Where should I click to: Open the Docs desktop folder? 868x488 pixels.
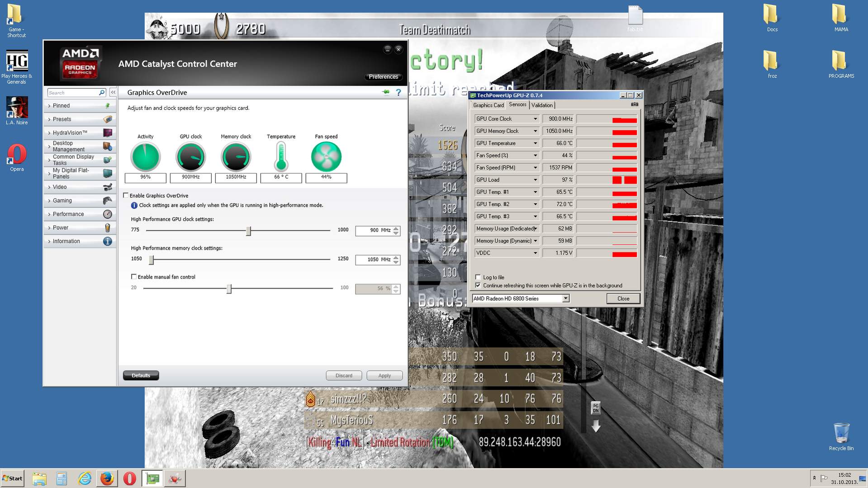point(772,18)
